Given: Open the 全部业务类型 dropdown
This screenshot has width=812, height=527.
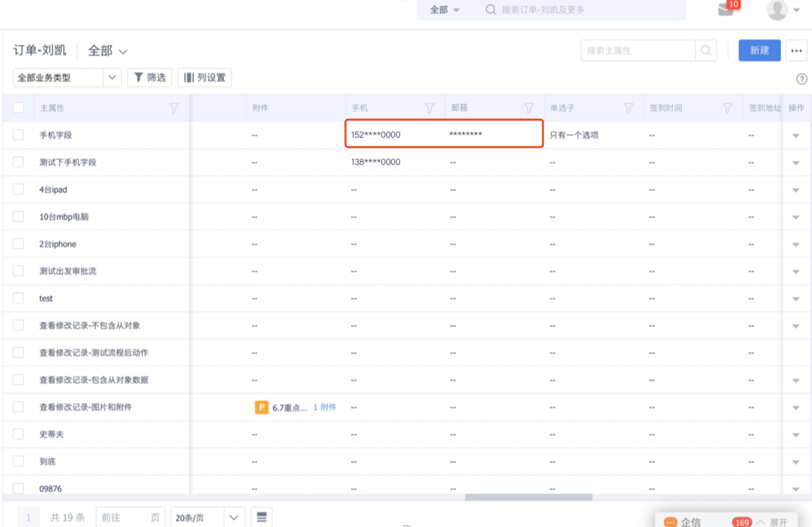Looking at the screenshot, I should point(67,78).
